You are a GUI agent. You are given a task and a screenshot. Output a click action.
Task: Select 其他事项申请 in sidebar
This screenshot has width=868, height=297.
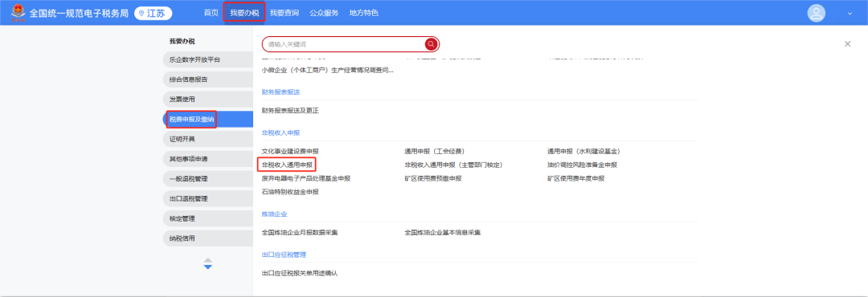[207, 159]
